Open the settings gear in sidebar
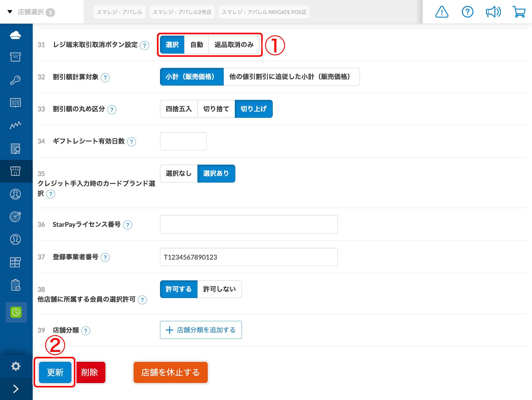 (x=16, y=366)
